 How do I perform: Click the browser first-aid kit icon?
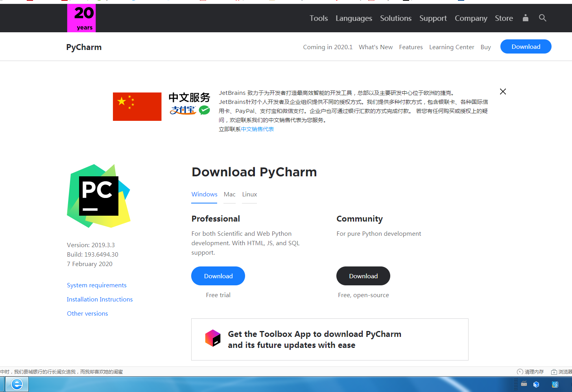(554, 372)
